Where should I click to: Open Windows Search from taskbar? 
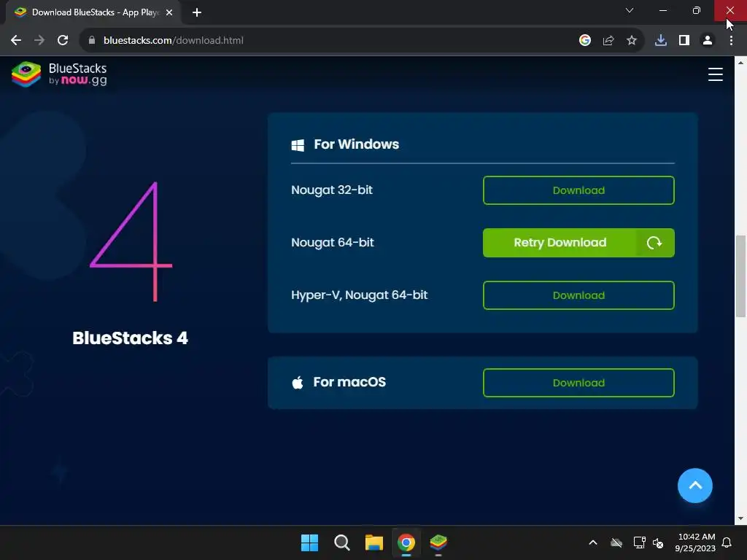pyautogui.click(x=341, y=542)
